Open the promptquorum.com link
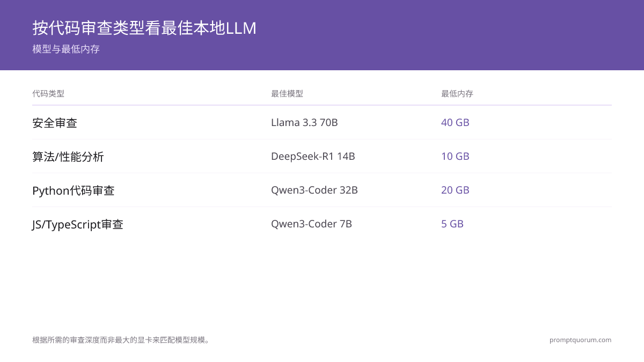This screenshot has width=644, height=362. coord(580,340)
